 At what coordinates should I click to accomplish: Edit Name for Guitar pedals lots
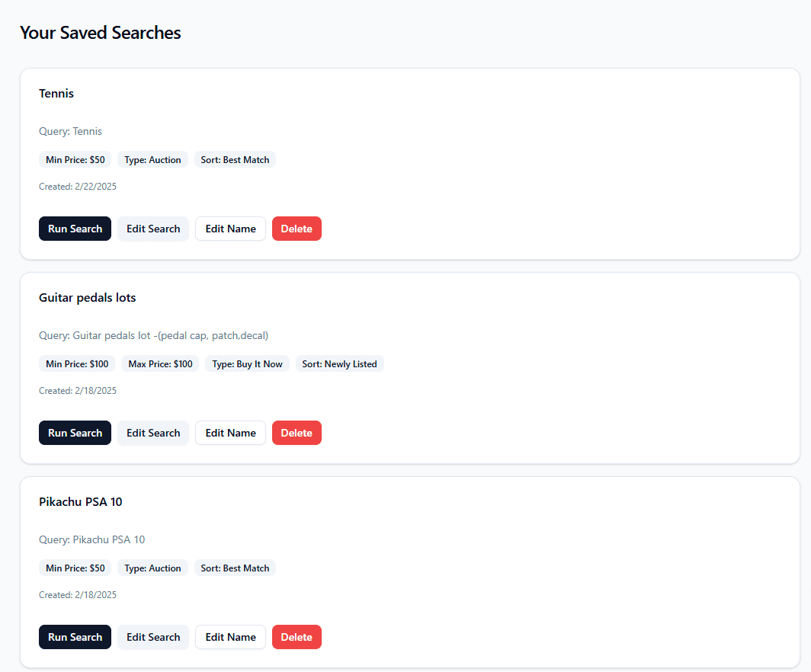[230, 432]
